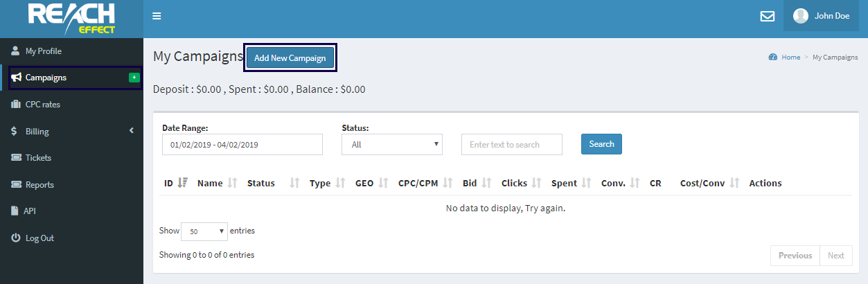Screen dimensions: 868x284
Task: Sort table by Name column arrows
Action: 232,183
